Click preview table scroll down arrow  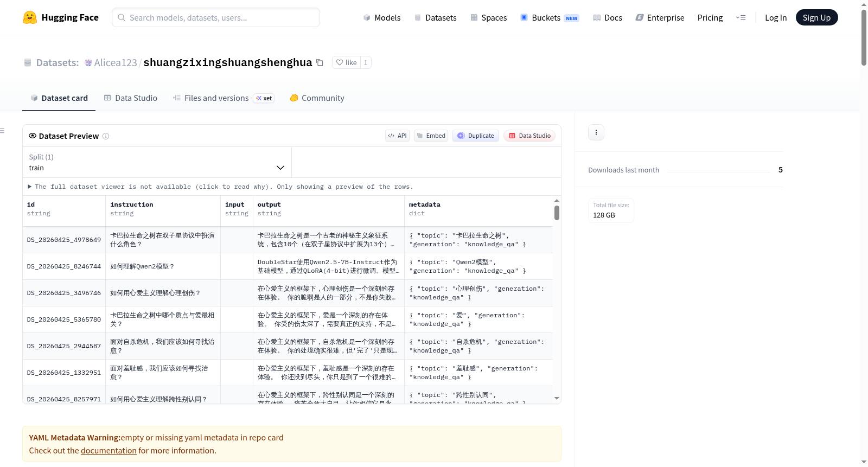pos(557,399)
